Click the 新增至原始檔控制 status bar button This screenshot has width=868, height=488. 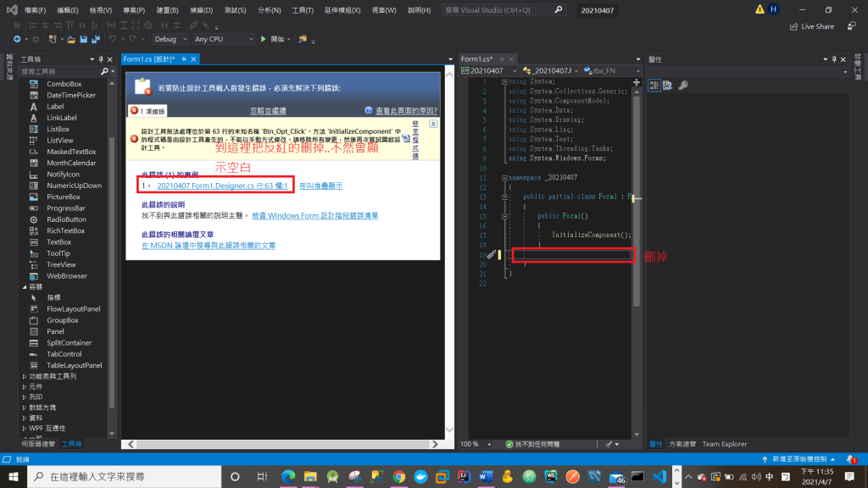[799, 459]
